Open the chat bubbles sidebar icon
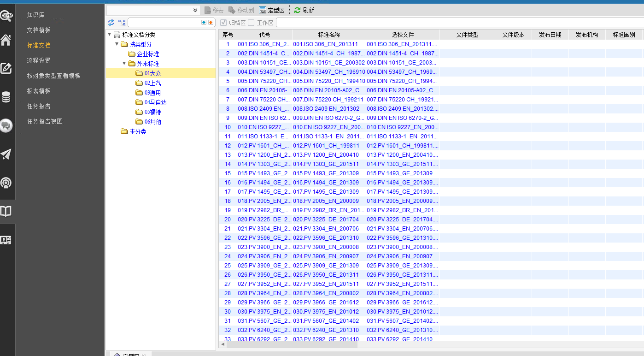This screenshot has width=644, height=356. point(6,125)
